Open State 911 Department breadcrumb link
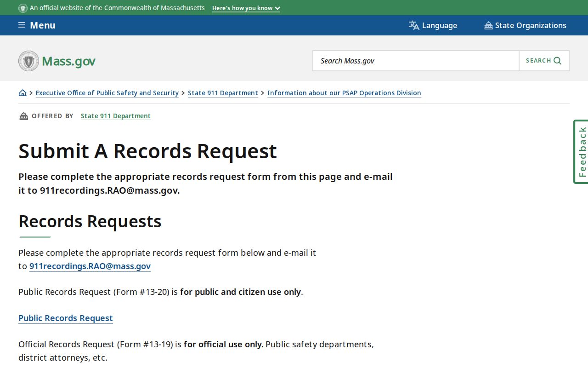The width and height of the screenshot is (588, 368). 223,93
